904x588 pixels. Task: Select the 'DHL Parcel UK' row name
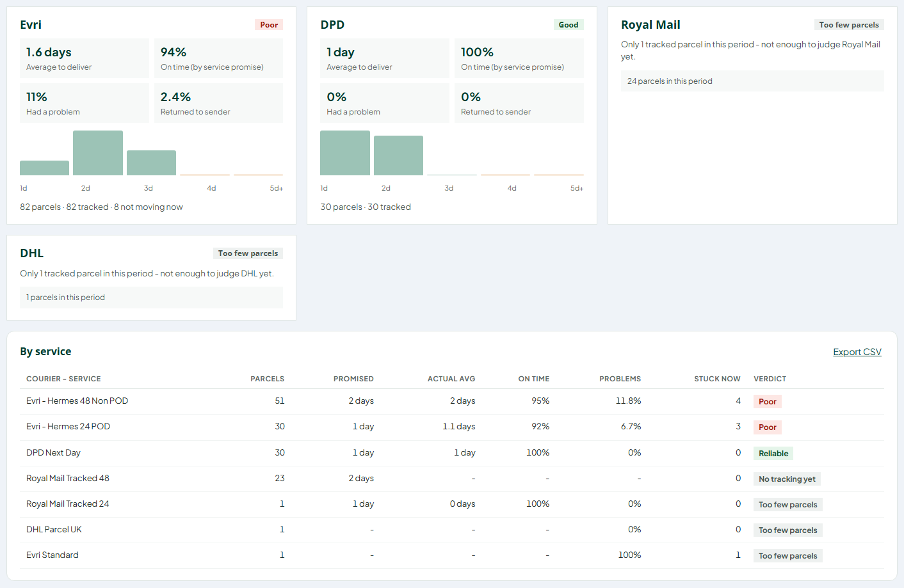(54, 529)
